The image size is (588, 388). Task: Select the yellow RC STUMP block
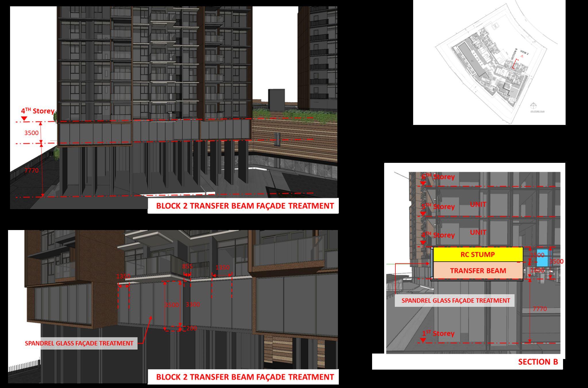tap(478, 254)
